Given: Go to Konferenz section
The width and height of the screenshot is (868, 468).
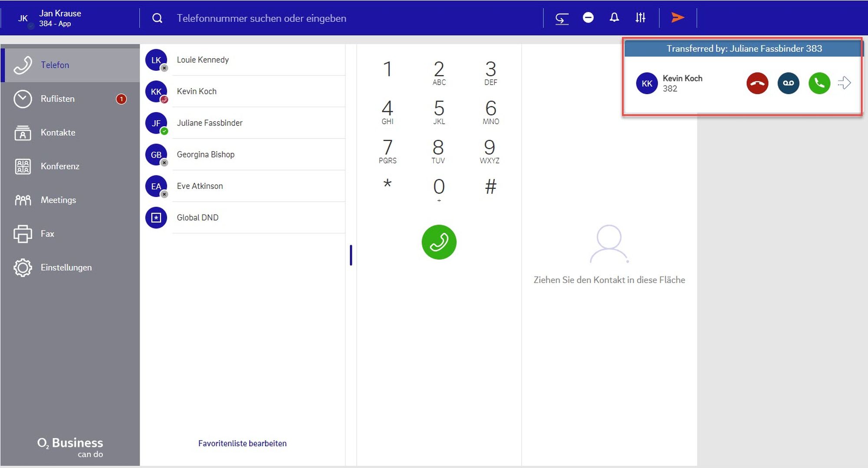Looking at the screenshot, I should 60,166.
